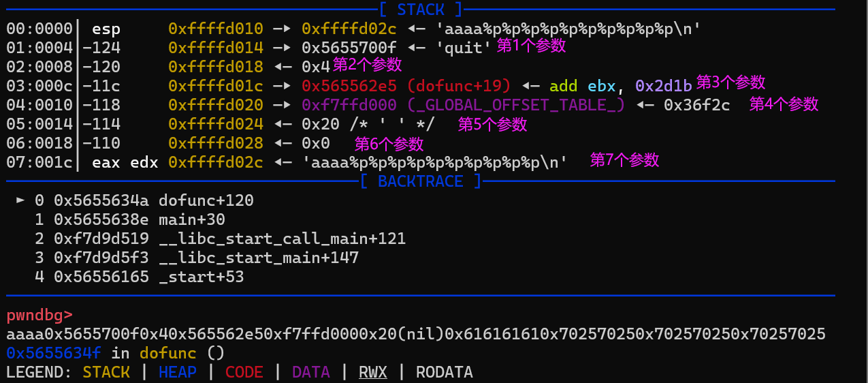Click stack address 0xffffd014

[216, 48]
